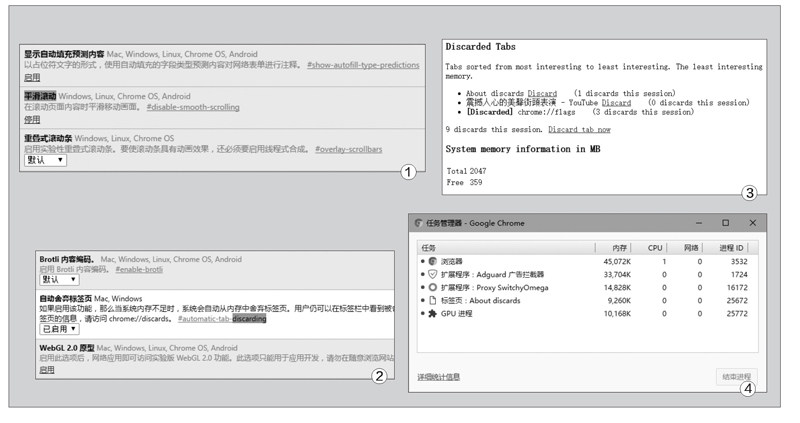Click process ID 1724
Image resolution: width=800 pixels, height=423 pixels.
pyautogui.click(x=739, y=275)
